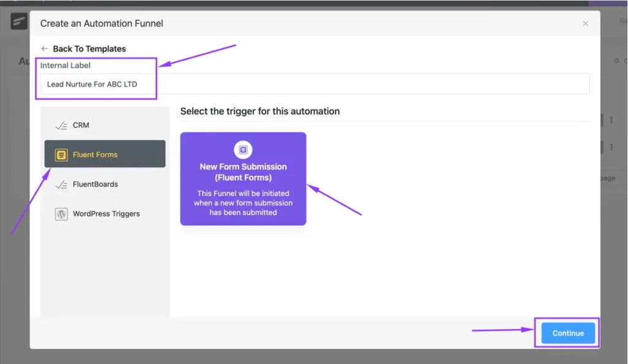The width and height of the screenshot is (628, 364).
Task: Click the Continue button
Action: pos(568,333)
